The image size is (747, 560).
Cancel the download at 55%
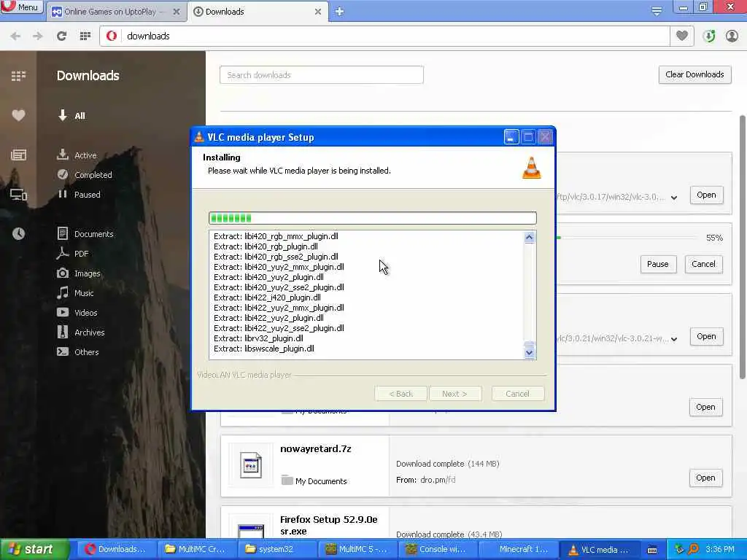click(703, 264)
